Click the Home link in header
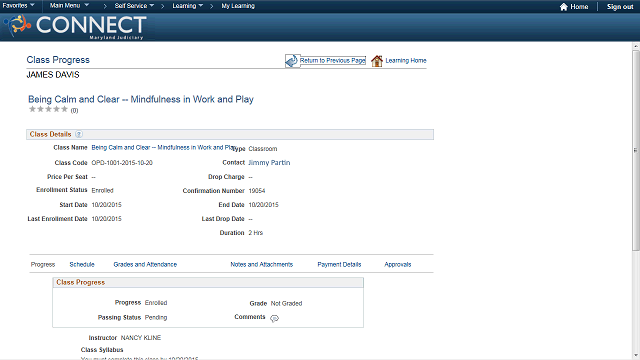The height and width of the screenshot is (360, 640). 579,7
